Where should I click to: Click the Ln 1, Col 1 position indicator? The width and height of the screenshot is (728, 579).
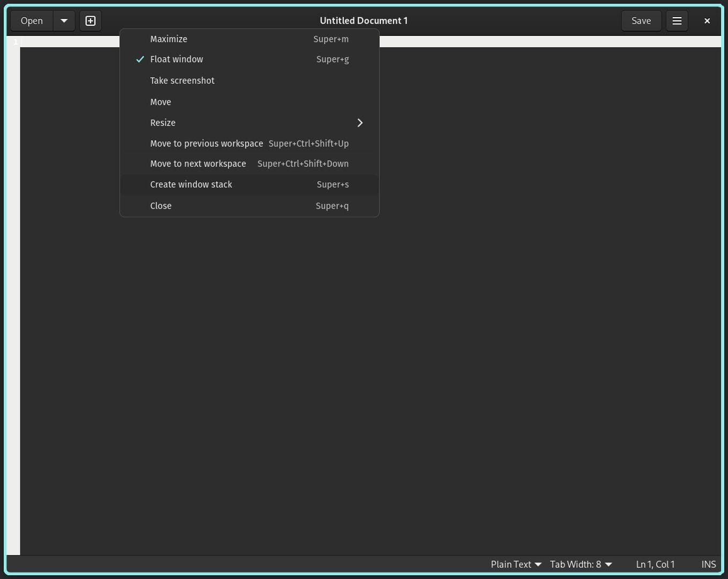pyautogui.click(x=655, y=564)
